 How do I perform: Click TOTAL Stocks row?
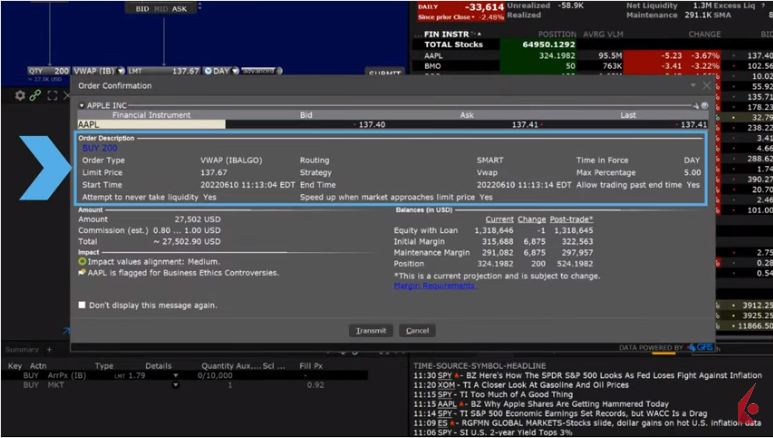pos(592,44)
